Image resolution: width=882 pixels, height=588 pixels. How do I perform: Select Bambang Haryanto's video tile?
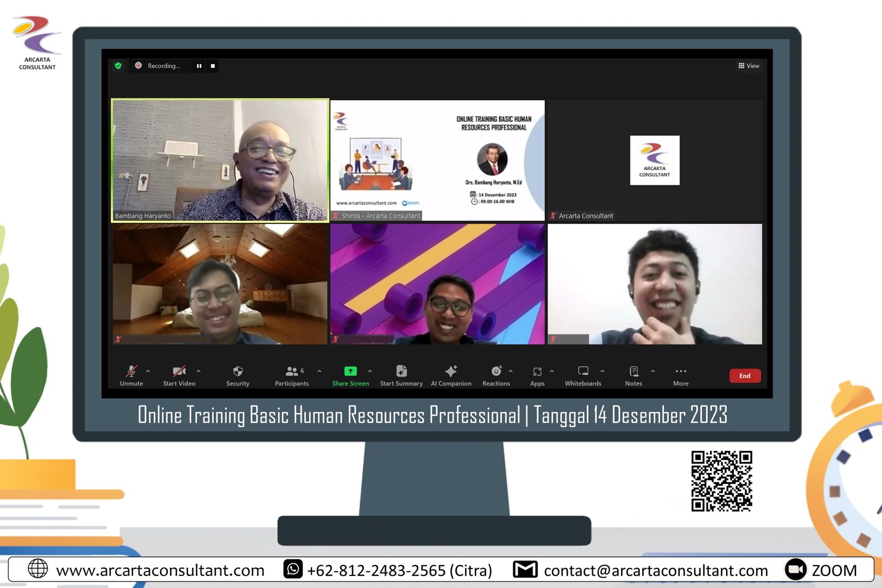(220, 160)
